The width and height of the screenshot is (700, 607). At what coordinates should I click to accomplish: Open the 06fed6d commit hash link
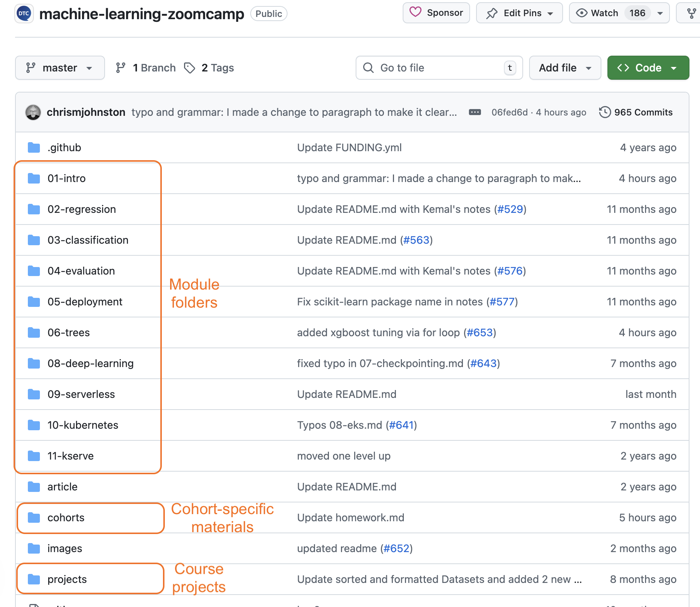point(510,112)
